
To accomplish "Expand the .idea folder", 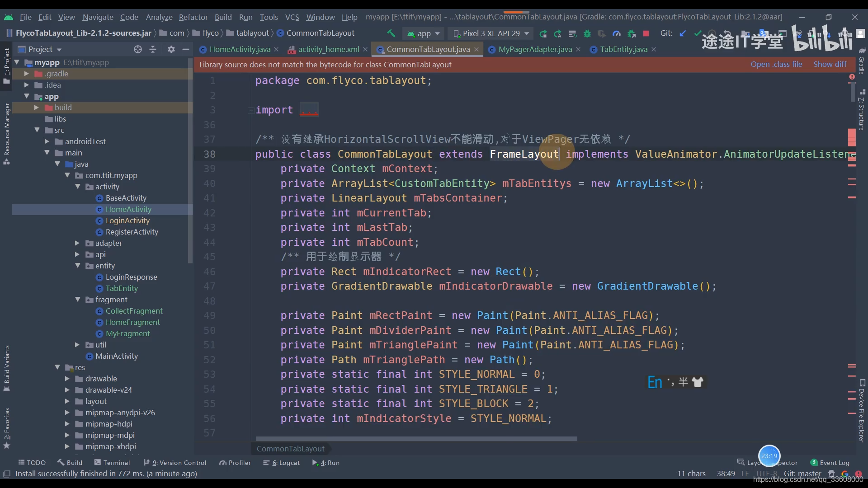I will pyautogui.click(x=26, y=85).
